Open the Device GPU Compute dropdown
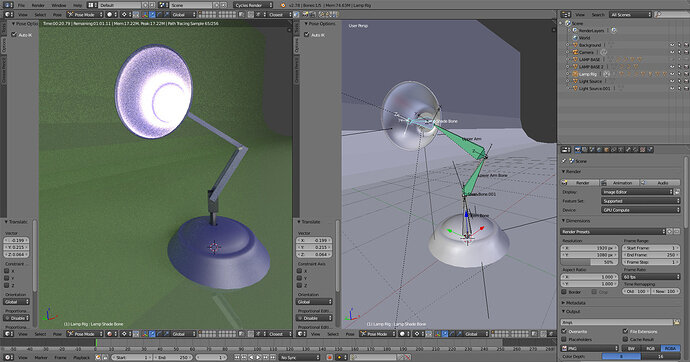690x362 pixels. [641, 210]
